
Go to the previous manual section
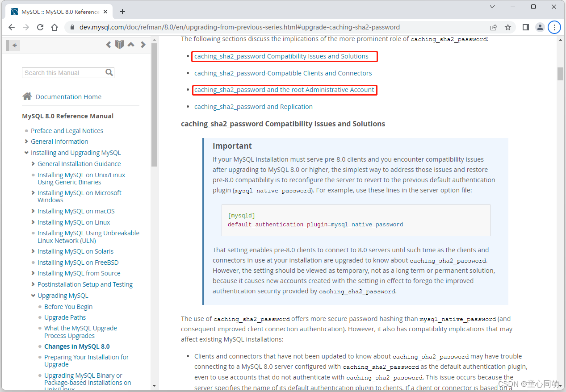tap(108, 45)
